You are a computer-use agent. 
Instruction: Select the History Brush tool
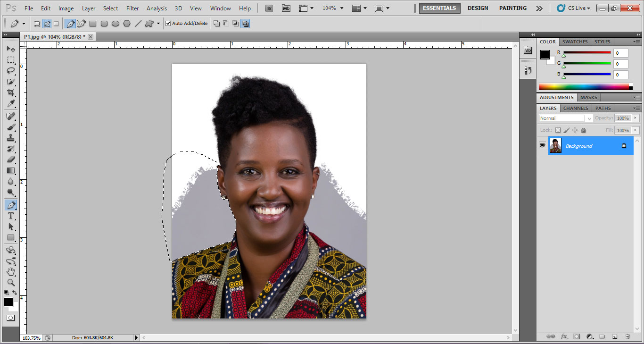coord(11,149)
